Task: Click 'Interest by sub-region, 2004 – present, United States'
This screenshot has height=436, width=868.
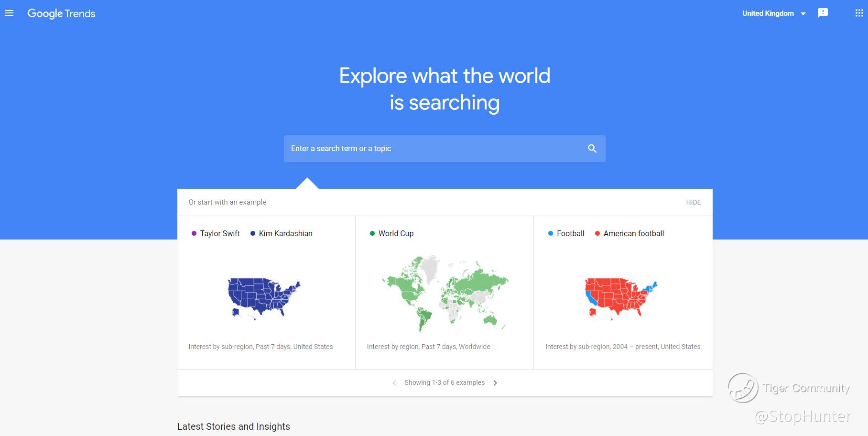Action: [x=623, y=347]
